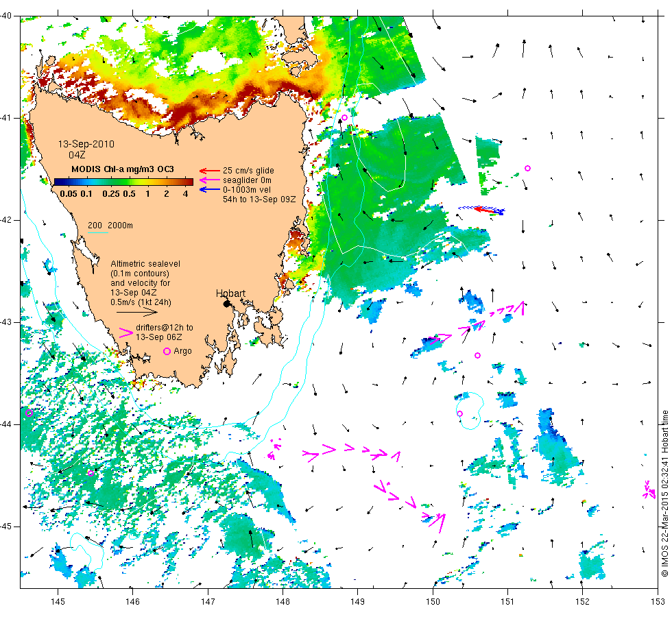
Task: Click the Argo float circle near 148.8E 41S
Action: (x=344, y=117)
